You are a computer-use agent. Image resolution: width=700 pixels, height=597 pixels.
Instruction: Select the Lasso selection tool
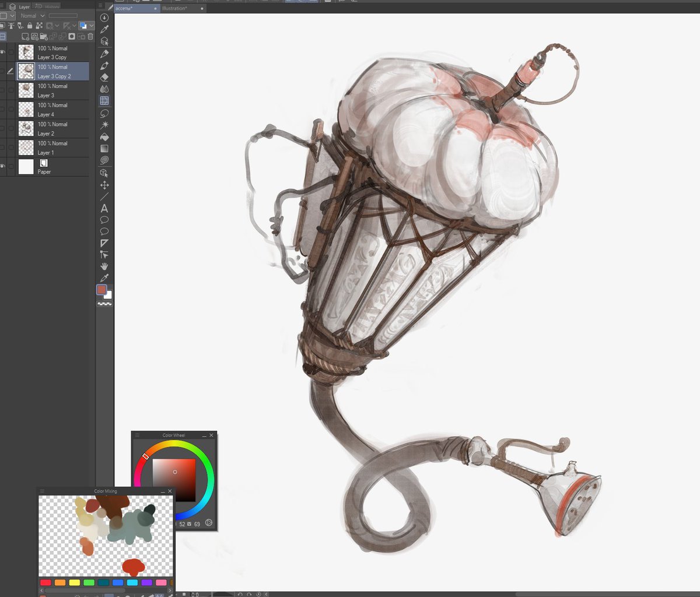coord(104,113)
